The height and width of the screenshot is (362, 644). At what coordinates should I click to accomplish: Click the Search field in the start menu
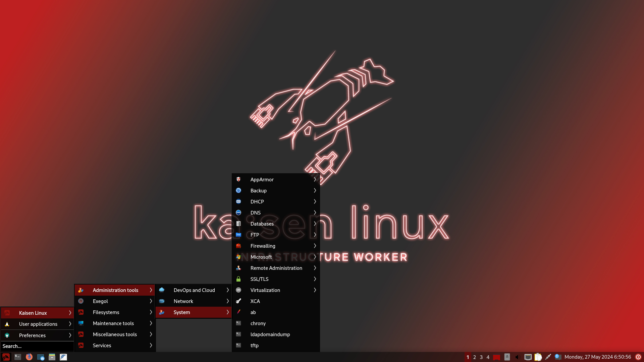coord(37,346)
